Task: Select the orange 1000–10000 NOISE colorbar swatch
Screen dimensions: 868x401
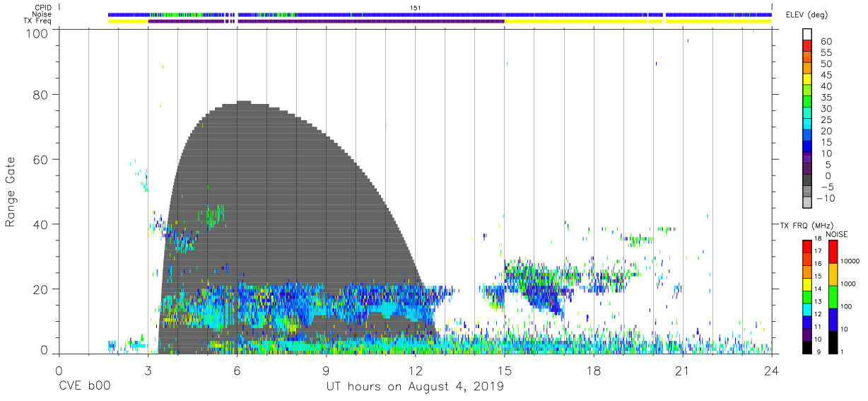Action: coord(833,274)
